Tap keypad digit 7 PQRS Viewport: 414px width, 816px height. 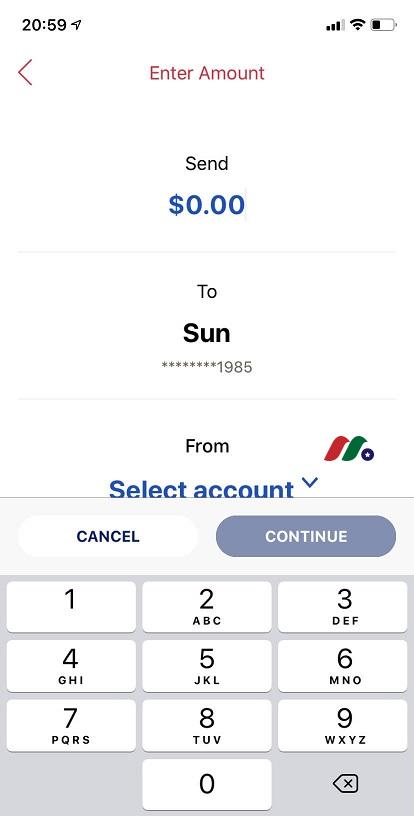[71, 725]
